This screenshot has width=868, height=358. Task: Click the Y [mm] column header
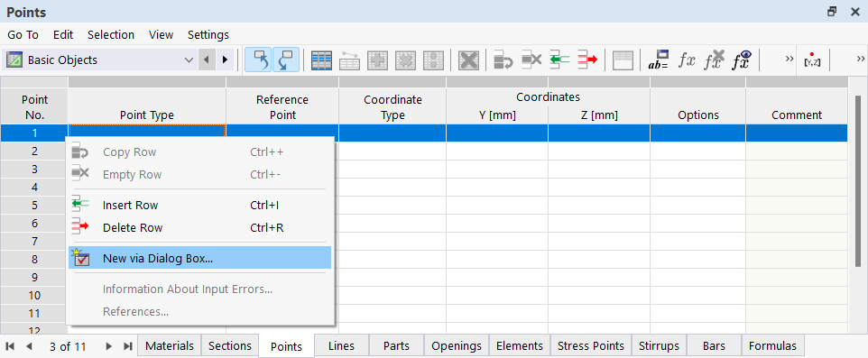pos(497,115)
